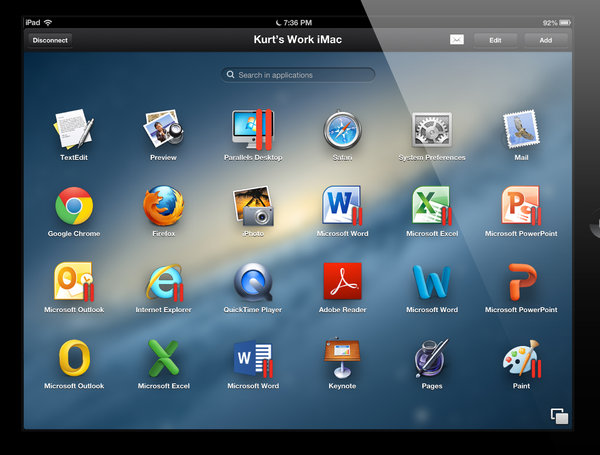Viewport: 600px width, 455px height.
Task: Open the TextEdit app
Action: [x=74, y=129]
